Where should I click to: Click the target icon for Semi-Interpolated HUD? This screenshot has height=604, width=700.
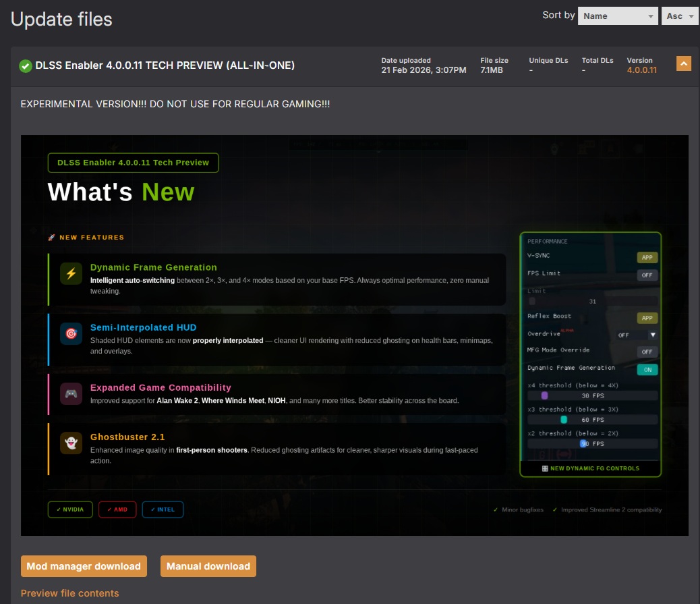point(71,334)
